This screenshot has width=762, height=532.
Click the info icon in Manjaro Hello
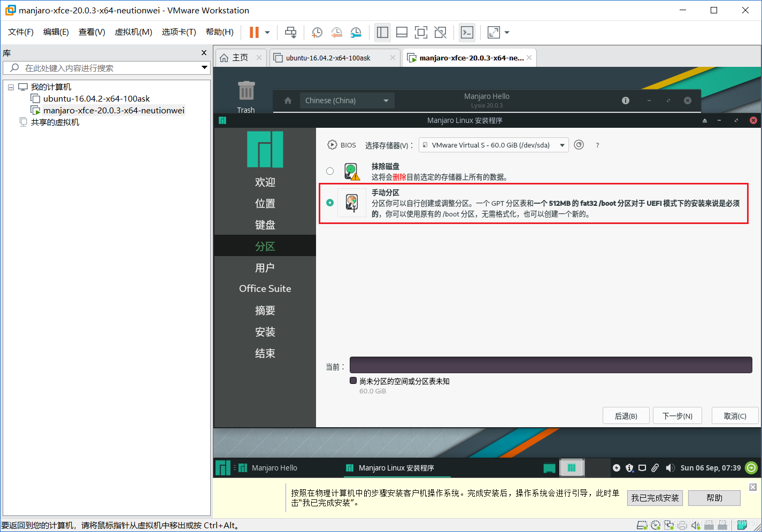(x=626, y=101)
